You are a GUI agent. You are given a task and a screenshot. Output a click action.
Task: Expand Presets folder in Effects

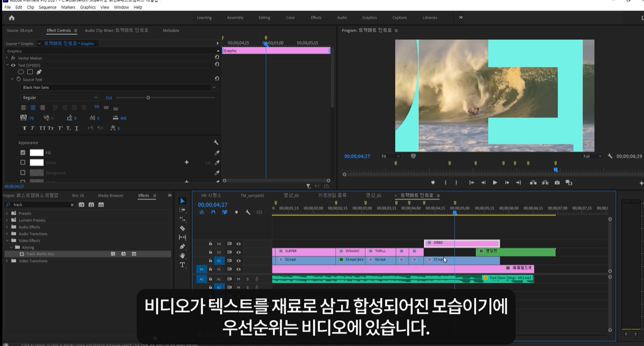click(x=7, y=213)
